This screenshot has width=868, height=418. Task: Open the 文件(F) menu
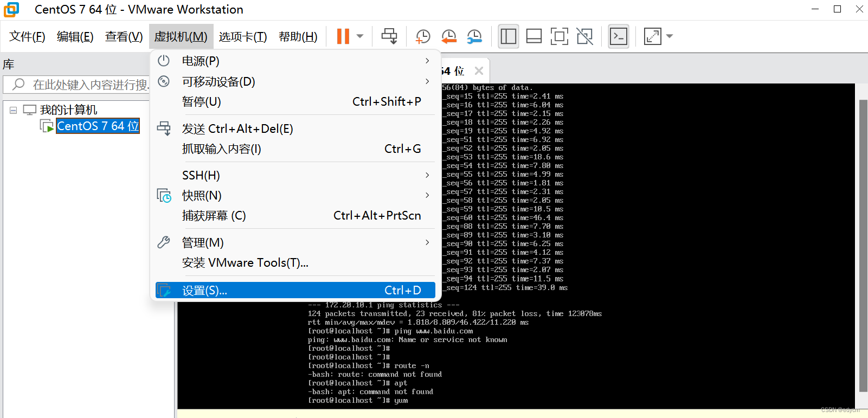(x=27, y=36)
